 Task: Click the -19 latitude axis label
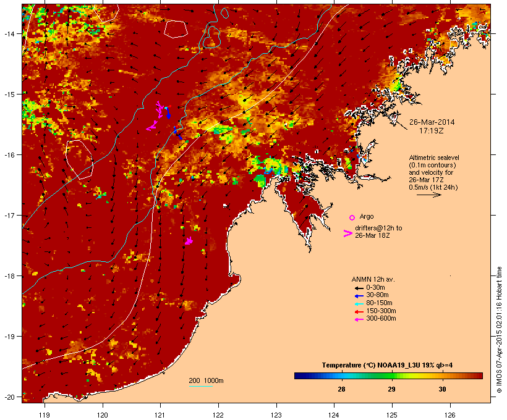(x=9, y=337)
